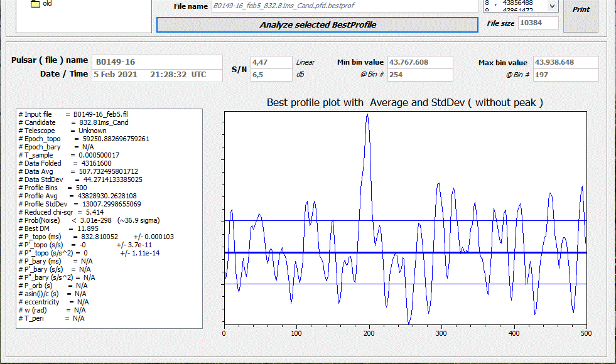The image size is (616, 364).
Task: Select bin list entry 43856488
Action: point(518,3)
